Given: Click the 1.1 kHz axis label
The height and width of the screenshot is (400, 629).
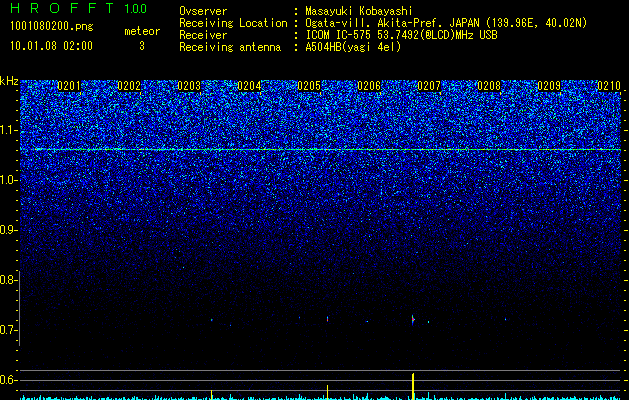Looking at the screenshot, I should point(8,130).
